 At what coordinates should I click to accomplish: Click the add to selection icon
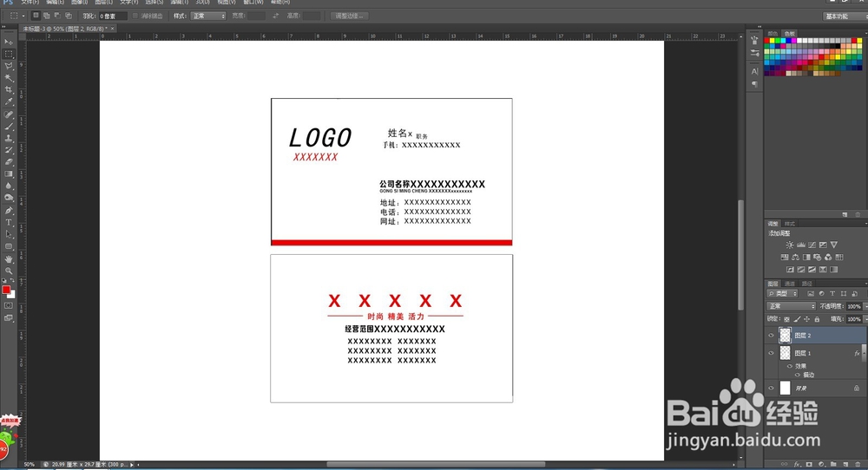click(47, 16)
